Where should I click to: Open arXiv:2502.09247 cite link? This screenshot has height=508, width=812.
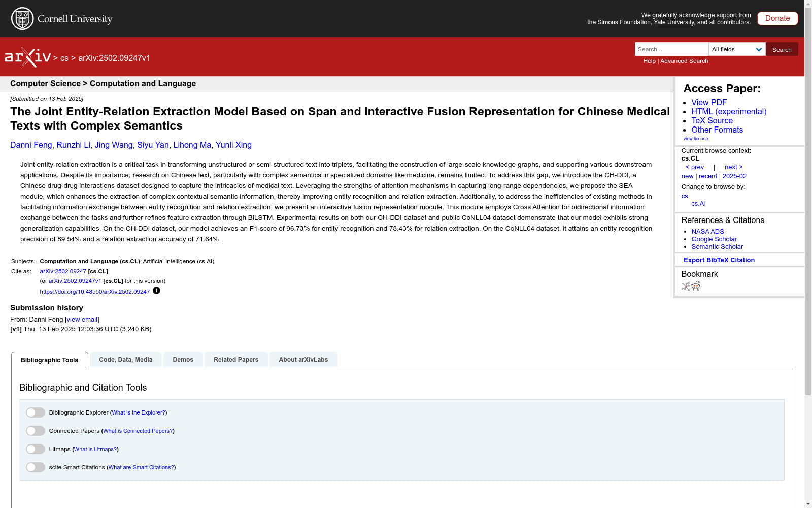pyautogui.click(x=63, y=271)
